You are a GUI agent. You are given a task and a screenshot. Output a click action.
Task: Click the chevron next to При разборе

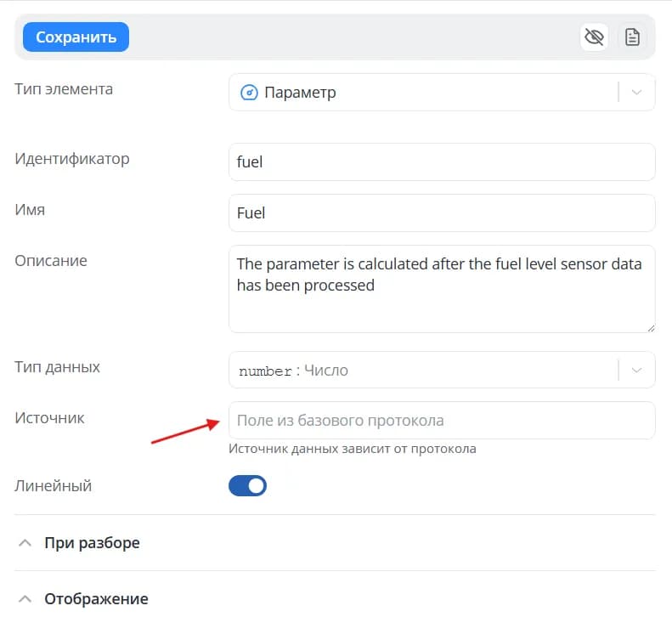tap(25, 543)
